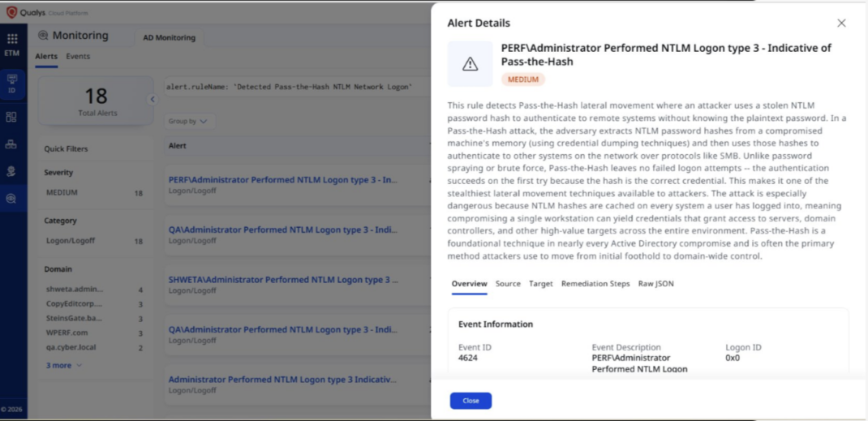Viewport: 868px width, 421px height.
Task: Switch to the Alerts sub-tab
Action: [46, 57]
